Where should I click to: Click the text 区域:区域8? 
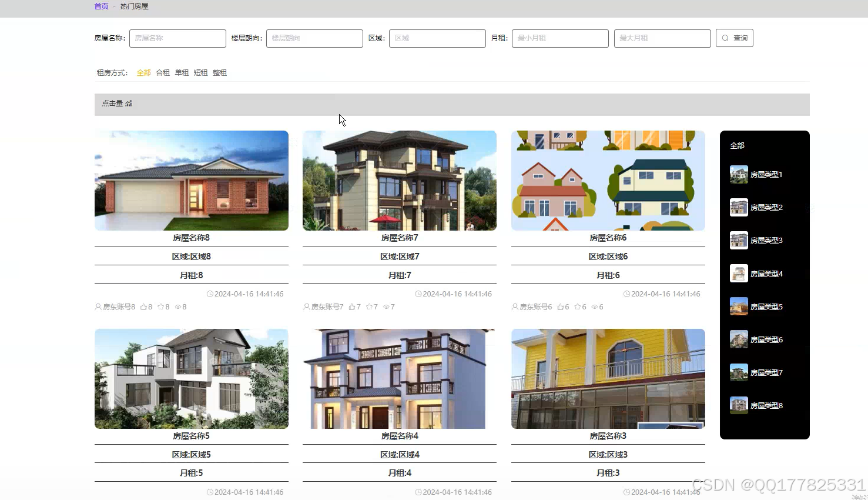192,256
